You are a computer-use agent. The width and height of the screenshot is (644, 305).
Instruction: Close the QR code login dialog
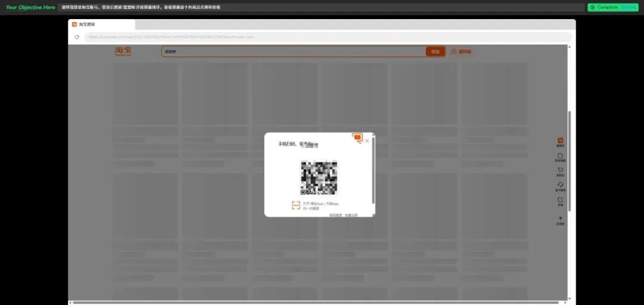[367, 141]
